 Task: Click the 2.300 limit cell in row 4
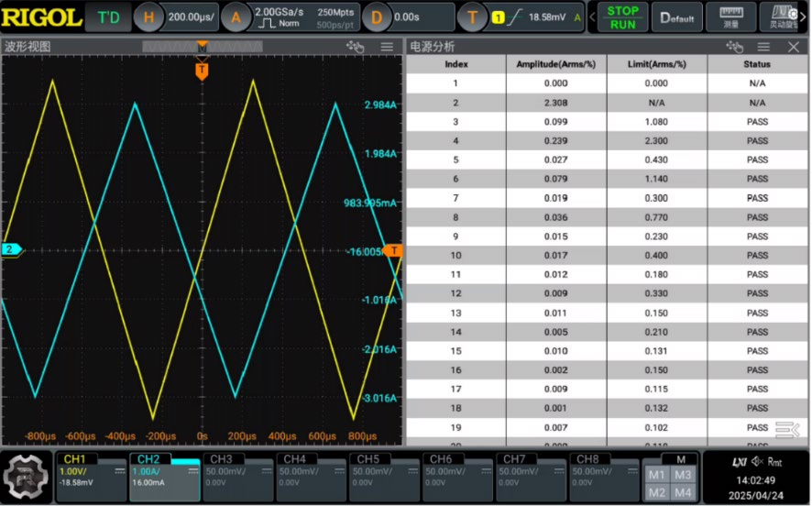tap(656, 141)
